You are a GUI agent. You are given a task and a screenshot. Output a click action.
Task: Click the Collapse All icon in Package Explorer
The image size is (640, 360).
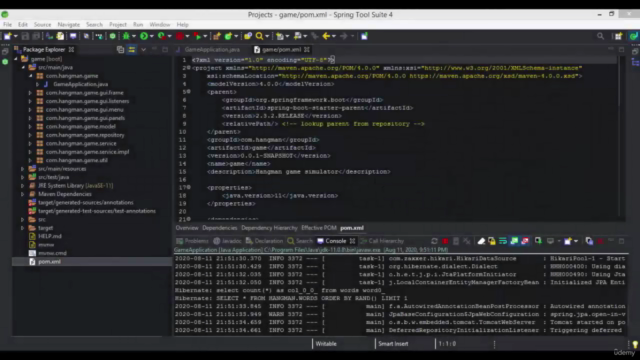click(120, 49)
